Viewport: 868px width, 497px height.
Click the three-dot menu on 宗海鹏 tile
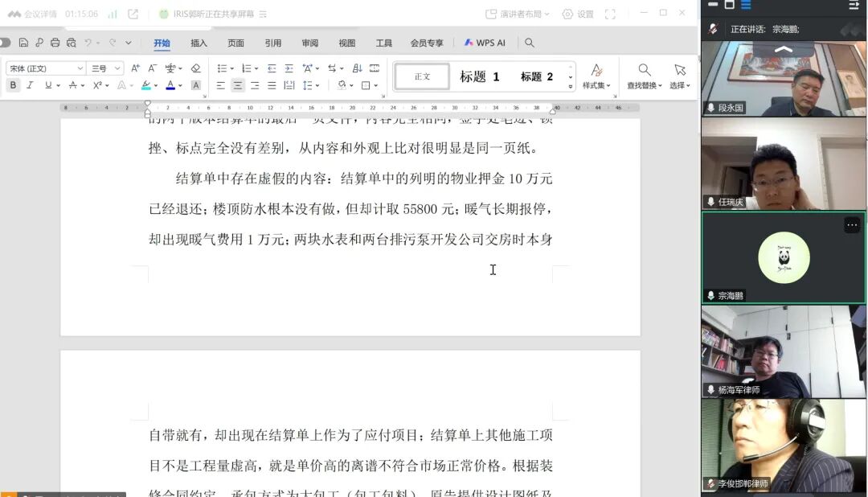(x=852, y=224)
